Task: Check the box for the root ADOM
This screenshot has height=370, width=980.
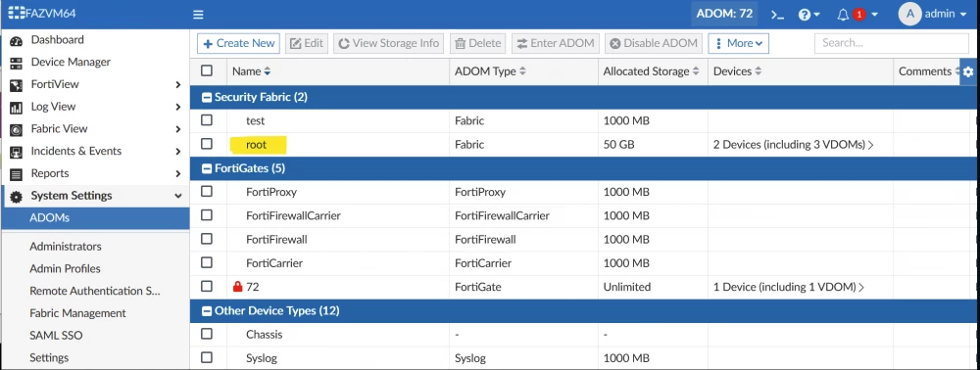Action: pos(207,144)
